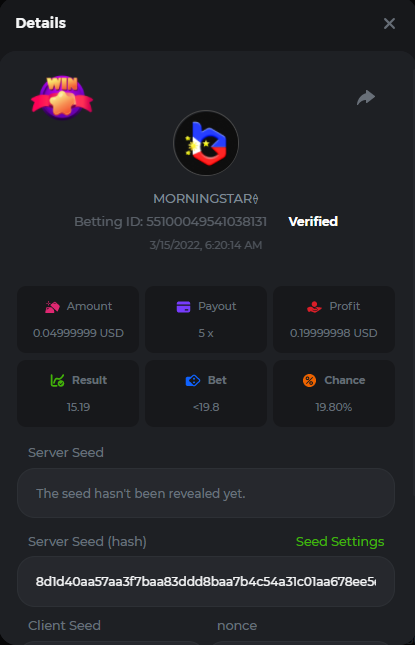
Task: Open MORNINGSTAR's avatar image
Action: pyautogui.click(x=206, y=143)
